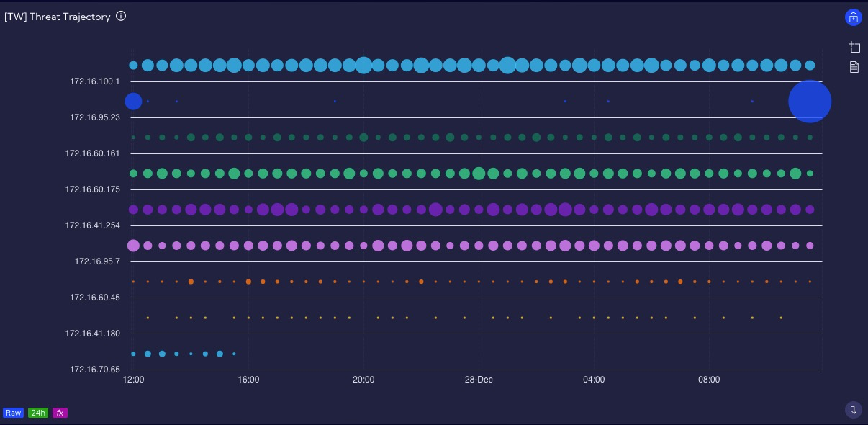Click the download arrow icon at bottom right

point(853,410)
